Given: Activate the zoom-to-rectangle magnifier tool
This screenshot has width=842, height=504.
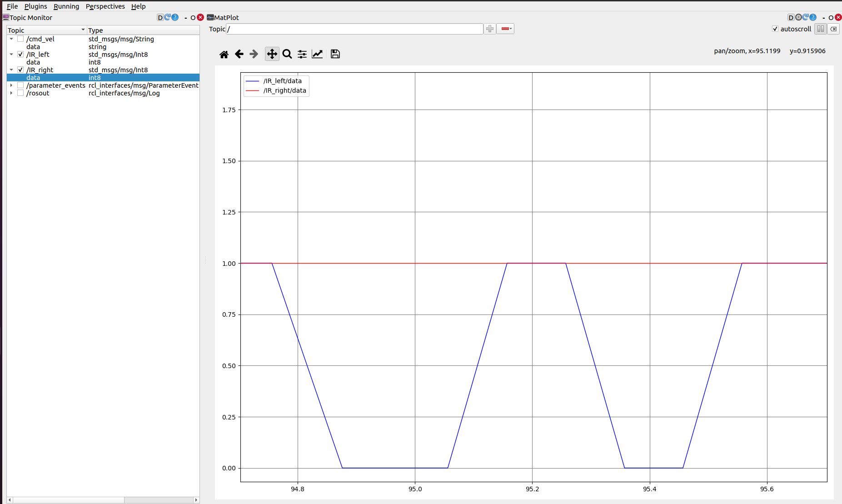Looking at the screenshot, I should [287, 55].
